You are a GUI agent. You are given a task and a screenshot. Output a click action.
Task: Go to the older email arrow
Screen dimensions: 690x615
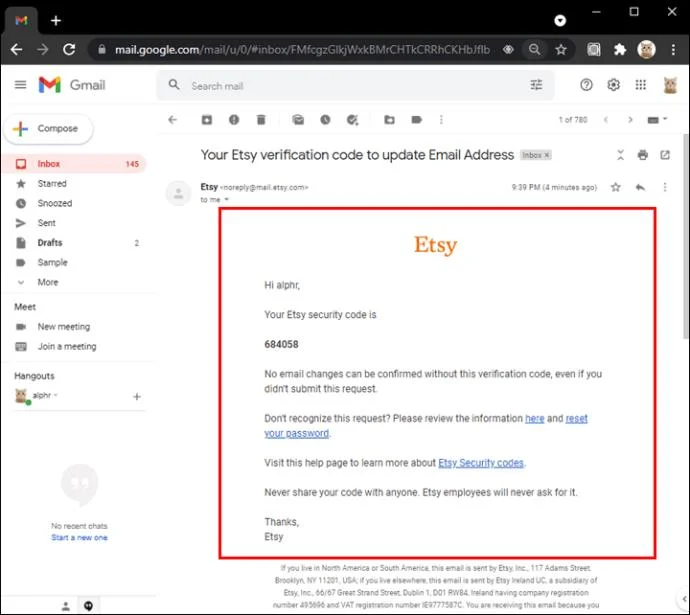click(x=630, y=120)
